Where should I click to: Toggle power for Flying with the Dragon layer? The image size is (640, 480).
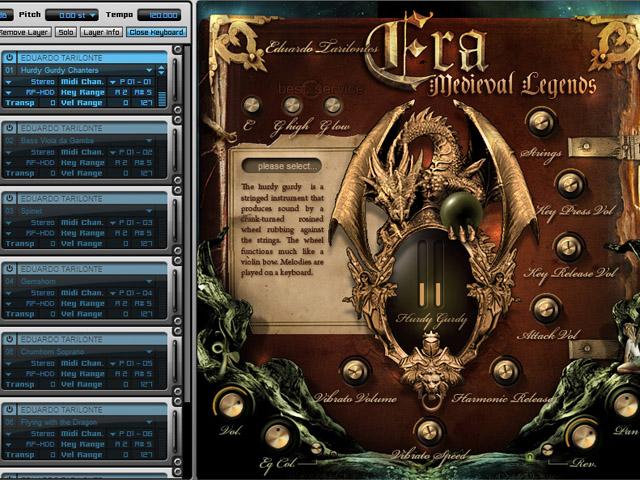(9, 409)
